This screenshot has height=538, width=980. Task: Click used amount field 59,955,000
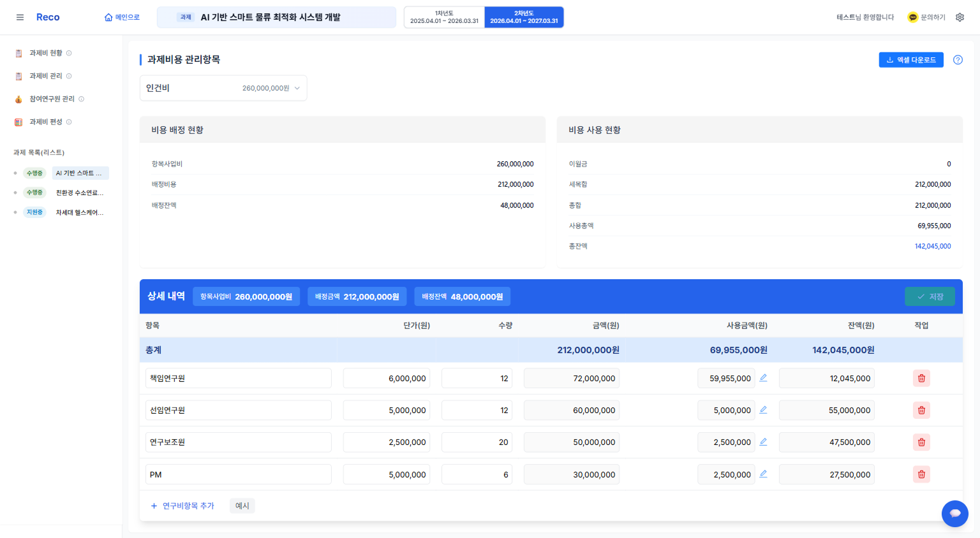(726, 378)
